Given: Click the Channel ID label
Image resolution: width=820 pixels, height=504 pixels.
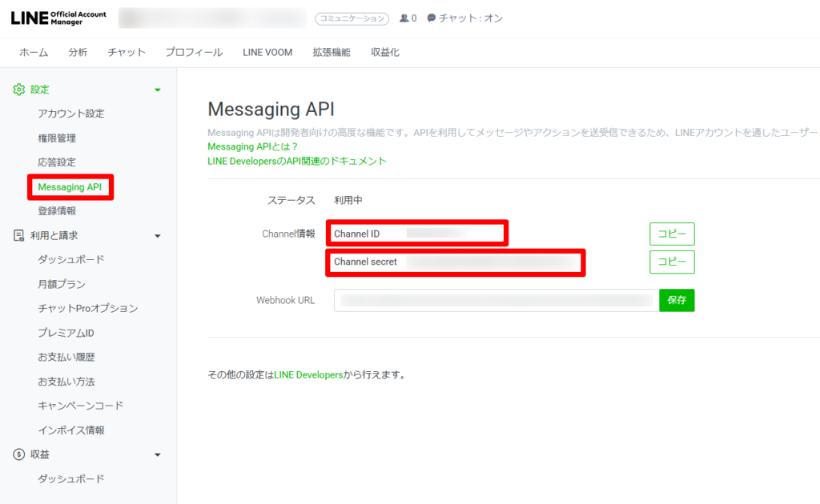Looking at the screenshot, I should coord(356,234).
